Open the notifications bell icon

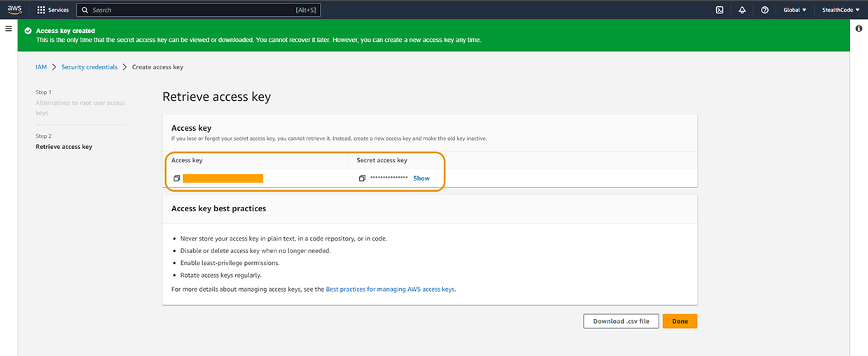pos(742,10)
